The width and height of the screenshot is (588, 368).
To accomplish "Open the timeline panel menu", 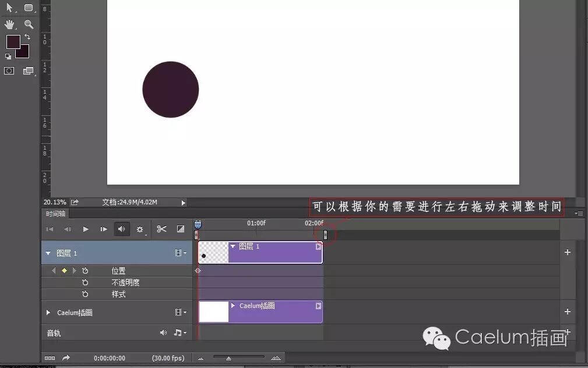I will point(579,214).
